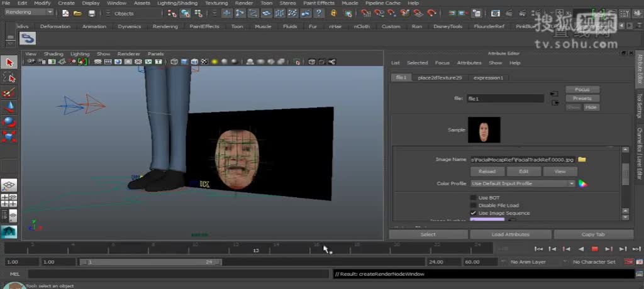Image resolution: width=644 pixels, height=289 pixels.
Task: Check the Disable File Load option
Action: (x=473, y=205)
